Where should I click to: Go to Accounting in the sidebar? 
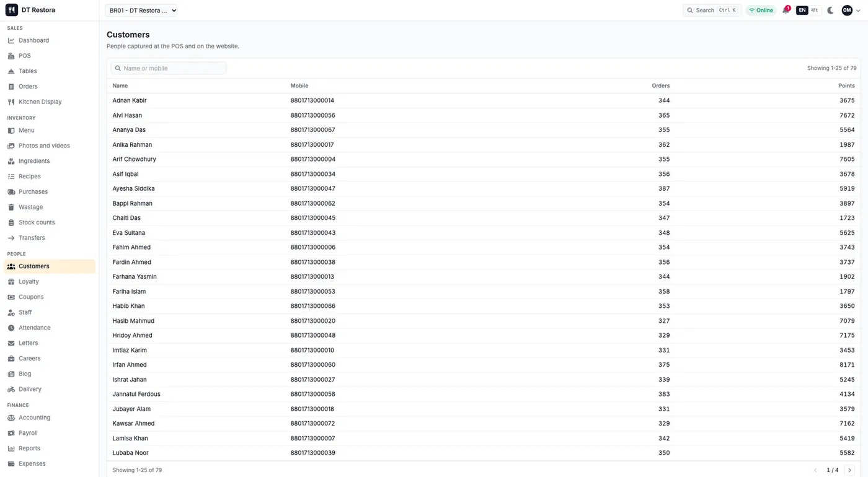[x=50, y=418]
